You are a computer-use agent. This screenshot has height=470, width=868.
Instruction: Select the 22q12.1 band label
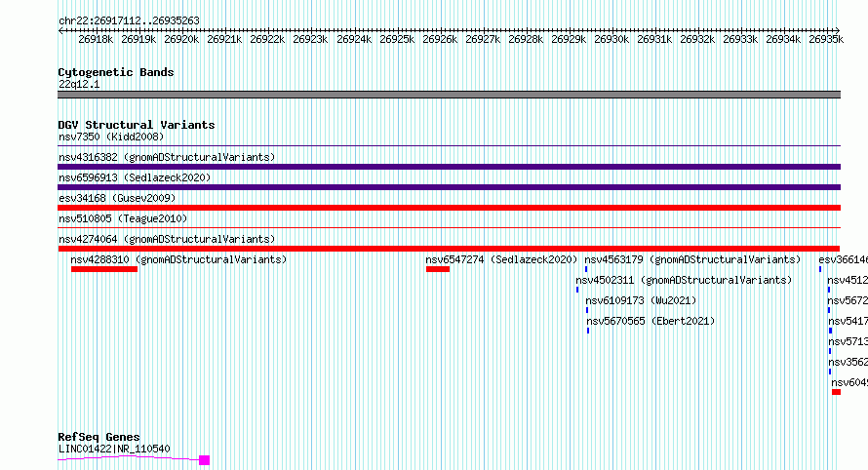pyautogui.click(x=79, y=84)
